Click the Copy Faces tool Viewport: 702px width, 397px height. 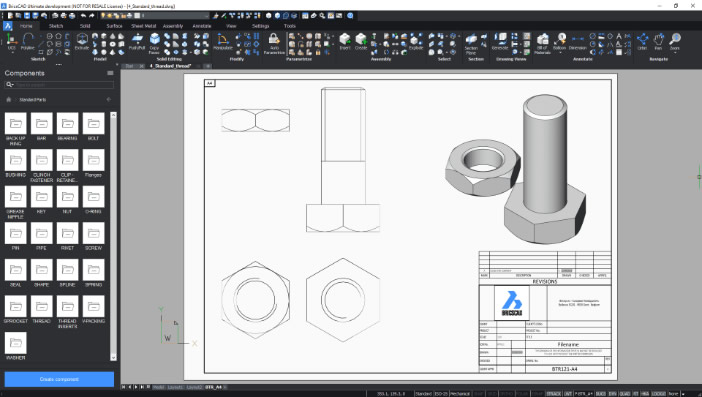point(154,43)
